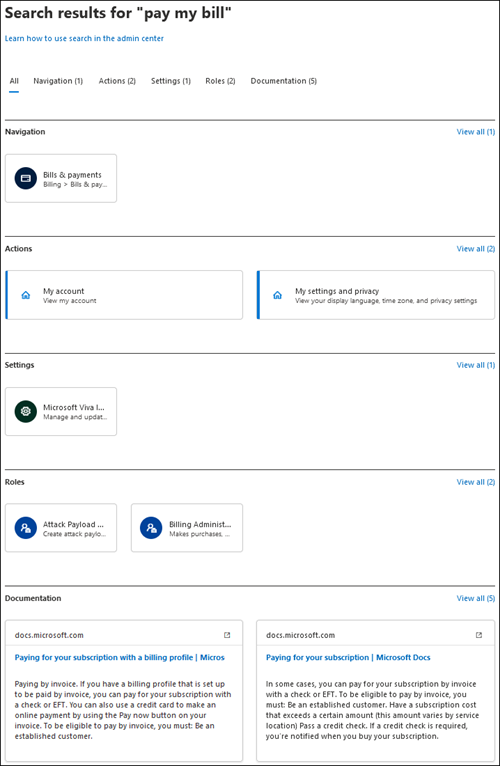The width and height of the screenshot is (500, 766).
Task: View all (5) Documentation results
Action: pyautogui.click(x=476, y=598)
